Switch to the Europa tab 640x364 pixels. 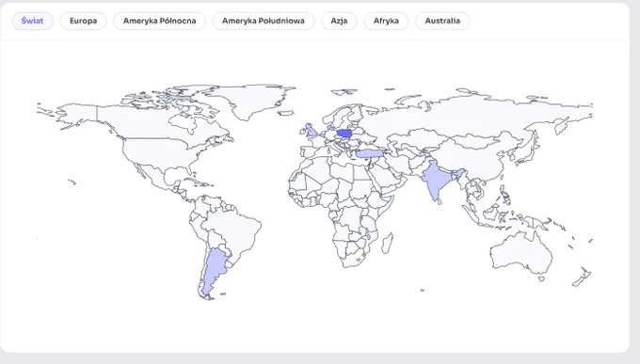[83, 21]
